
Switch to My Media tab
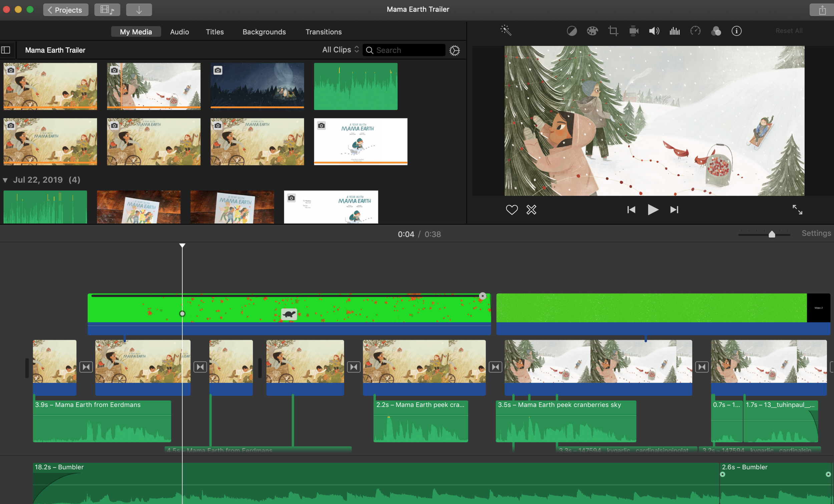(136, 32)
